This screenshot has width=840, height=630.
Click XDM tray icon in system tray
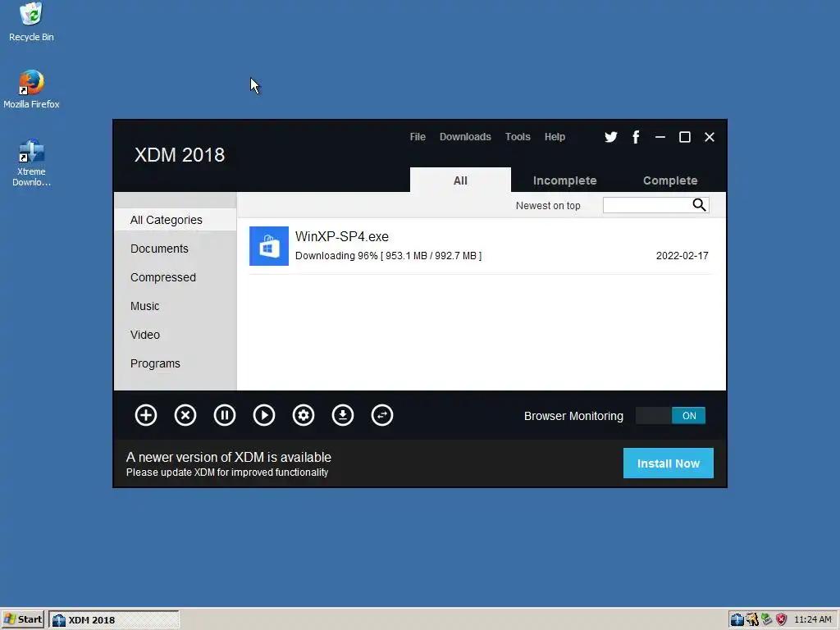[737, 619]
